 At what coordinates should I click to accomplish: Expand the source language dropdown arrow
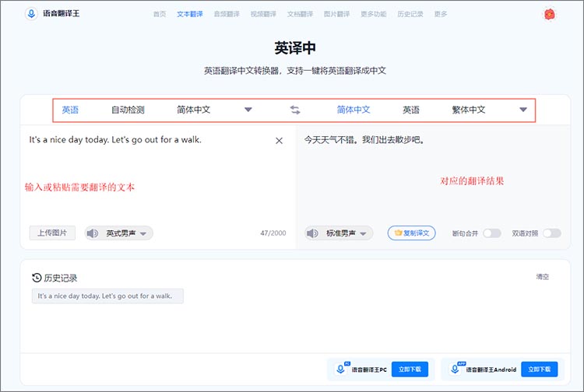(248, 110)
